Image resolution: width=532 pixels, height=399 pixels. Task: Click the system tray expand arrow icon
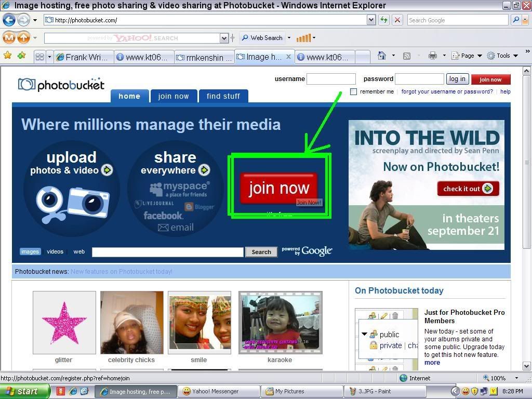(455, 391)
